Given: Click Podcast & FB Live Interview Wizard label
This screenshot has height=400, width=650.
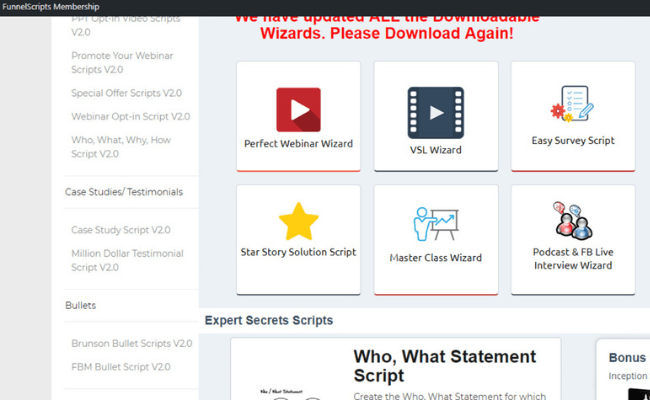Looking at the screenshot, I should [x=573, y=259].
